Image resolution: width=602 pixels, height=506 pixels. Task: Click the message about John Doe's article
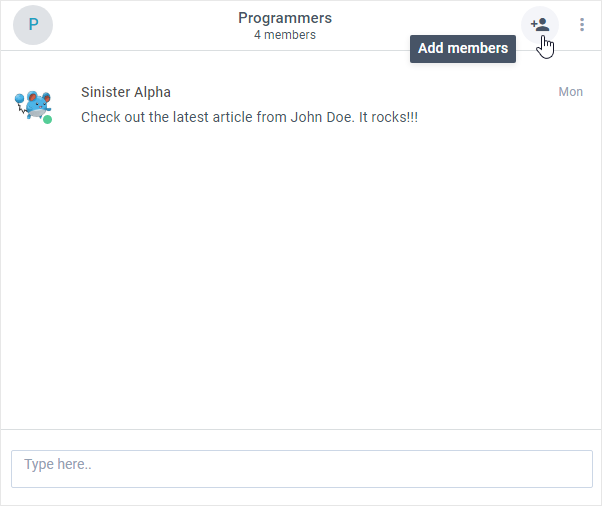tap(250, 117)
